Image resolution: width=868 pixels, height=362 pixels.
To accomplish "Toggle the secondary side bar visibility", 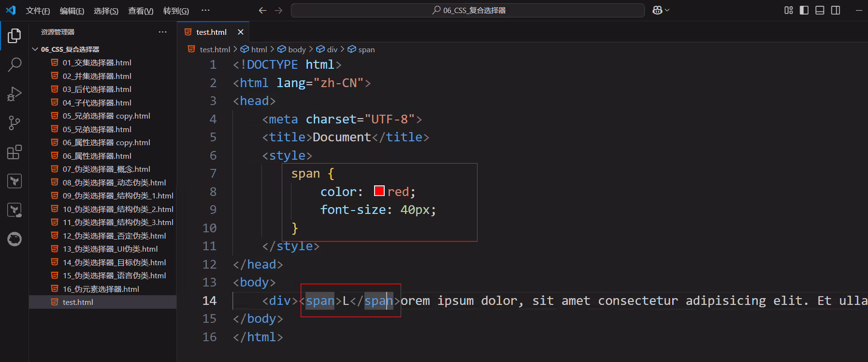I will click(836, 10).
